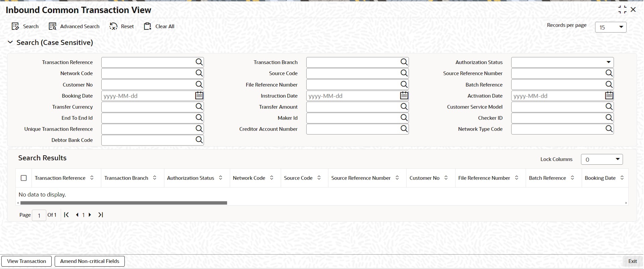Click the results horizontal scrollbar
This screenshot has height=269, width=644.
tap(123, 203)
